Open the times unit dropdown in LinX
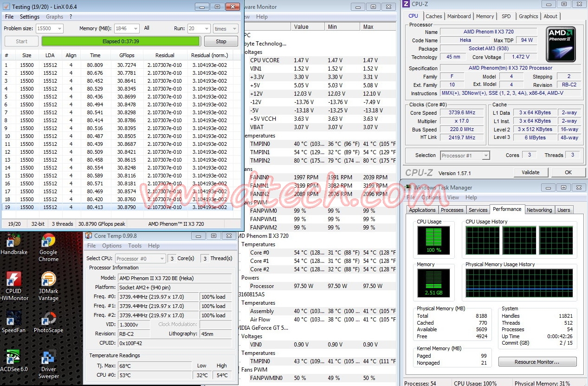Viewport: 588px width, 386px height. click(226, 28)
